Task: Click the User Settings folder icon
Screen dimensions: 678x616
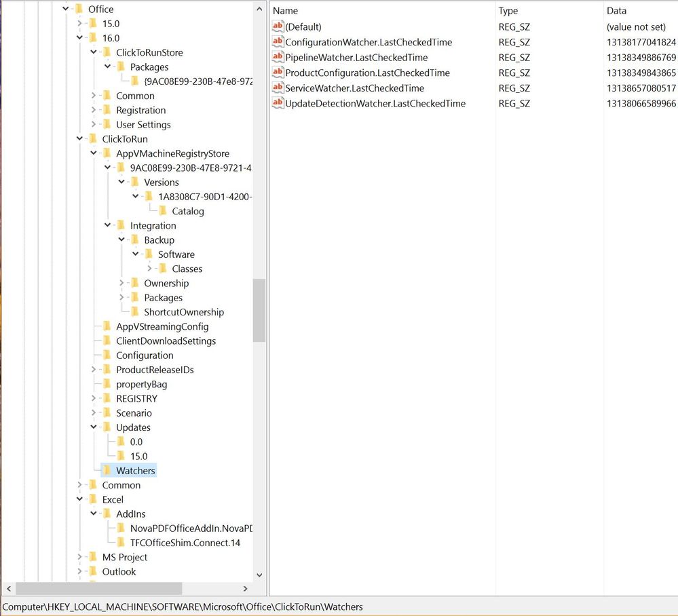Action: pos(107,125)
